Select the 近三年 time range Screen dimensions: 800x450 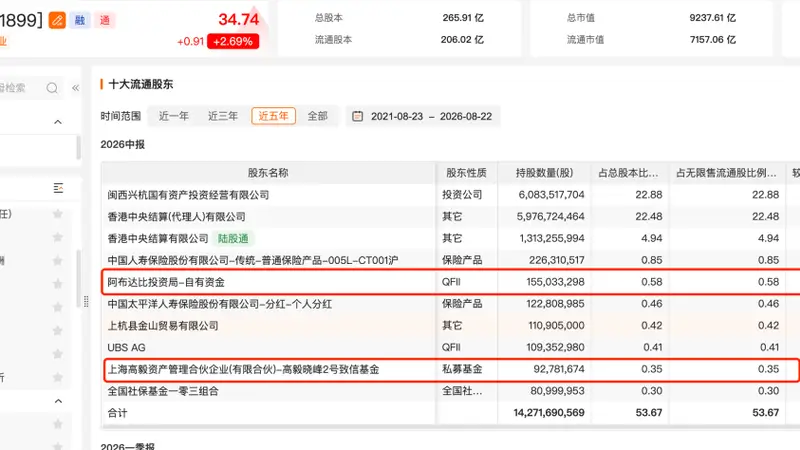tap(223, 116)
